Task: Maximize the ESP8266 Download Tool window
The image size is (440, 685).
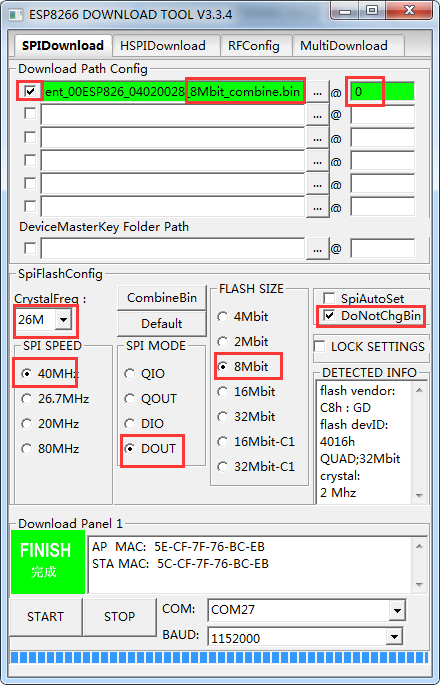Action: point(372,11)
